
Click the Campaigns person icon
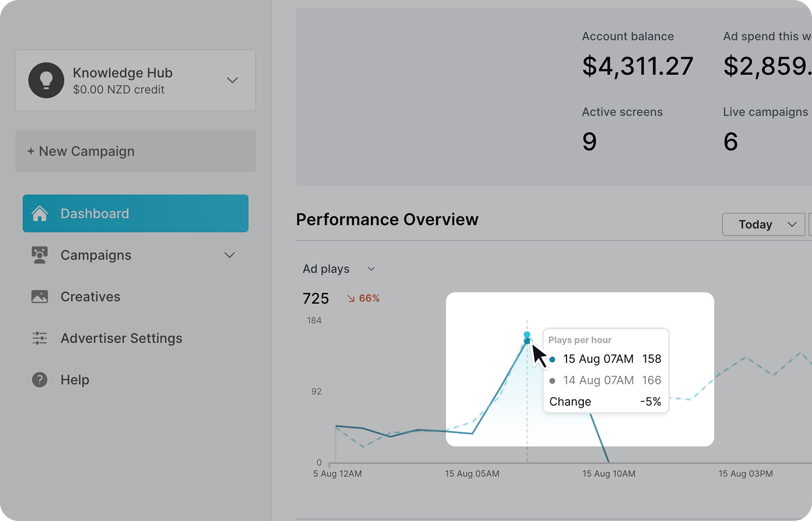coord(40,255)
